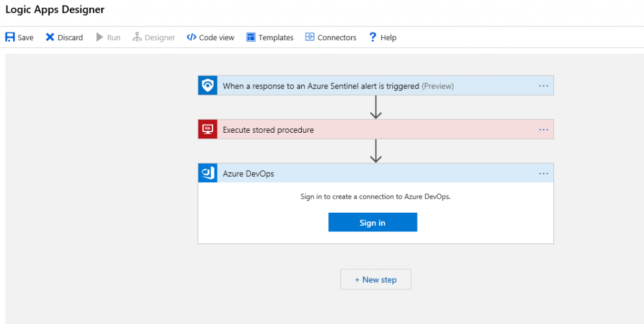
Task: Open Code view from the toolbar
Action: click(x=210, y=38)
